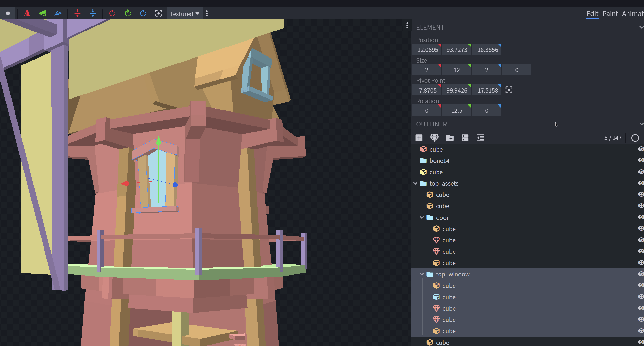Click the outliner toggle options icon
Image resolution: width=644 pixels, height=346 pixels.
tap(465, 138)
